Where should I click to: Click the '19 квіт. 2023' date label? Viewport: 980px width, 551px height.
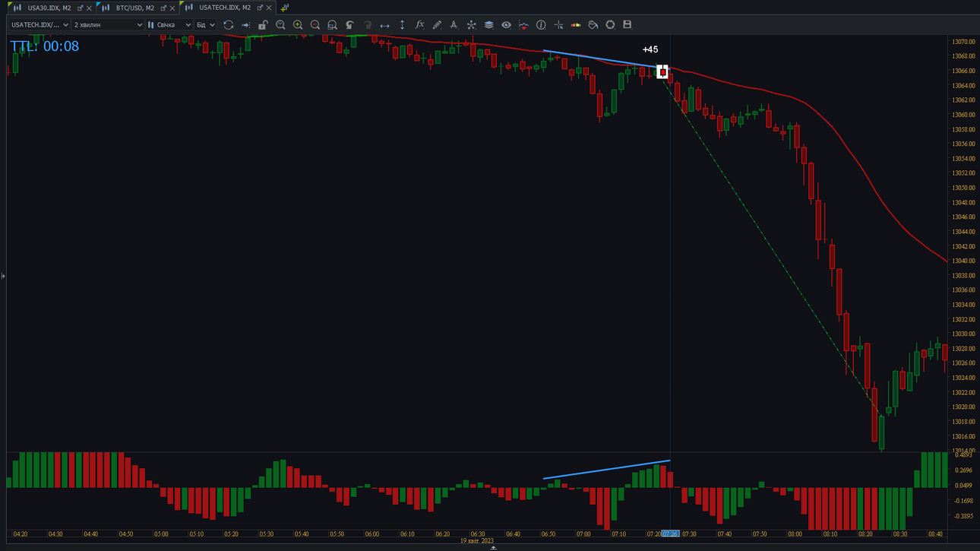coord(477,541)
